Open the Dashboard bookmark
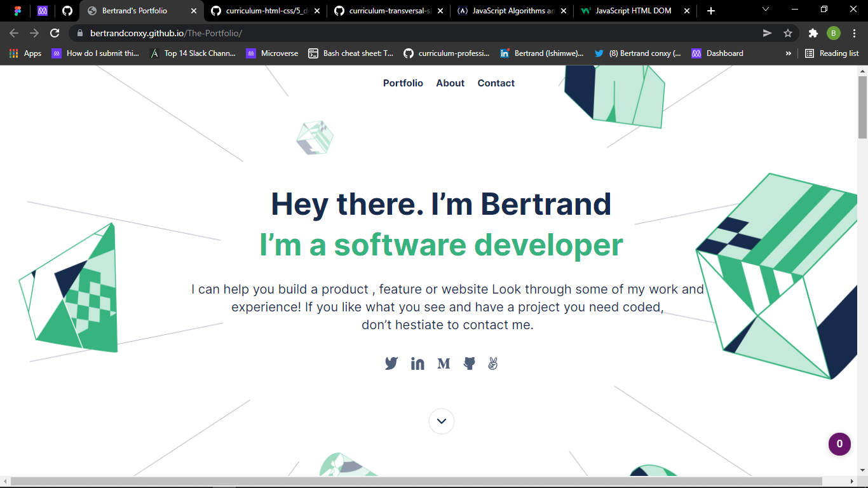This screenshot has width=868, height=488. [717, 53]
